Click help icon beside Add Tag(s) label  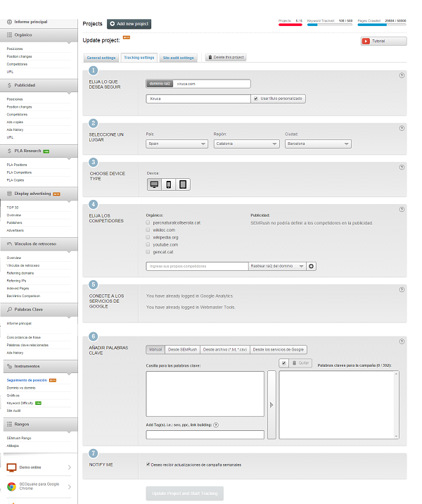tap(216, 425)
